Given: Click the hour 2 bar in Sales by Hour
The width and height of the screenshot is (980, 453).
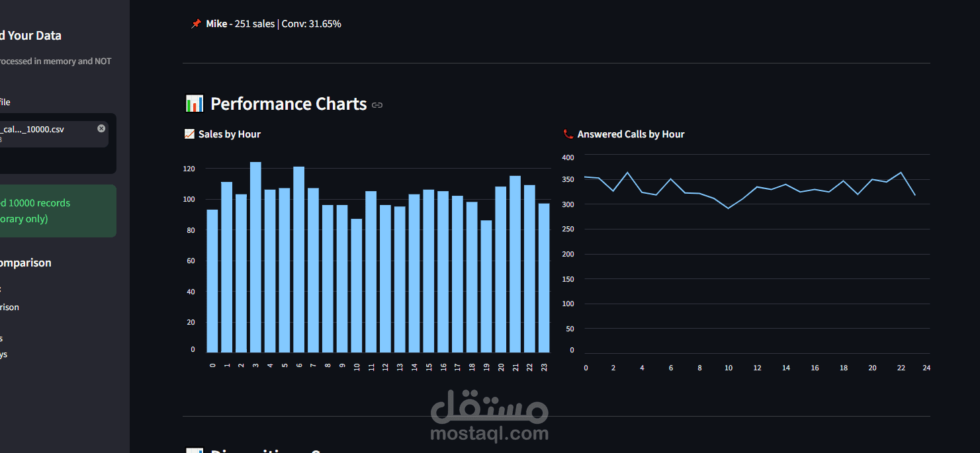Looking at the screenshot, I should coord(241,274).
